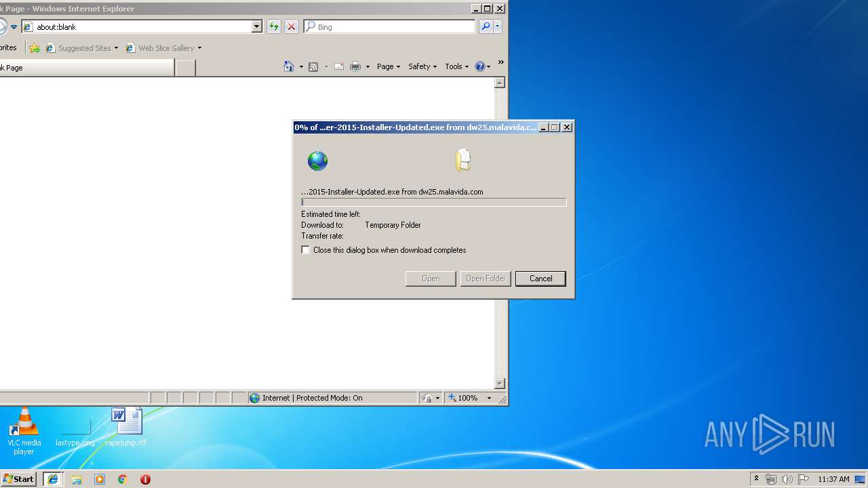The image size is (868, 488).
Task: Click the Internet zone globe in status bar
Action: pos(254,398)
